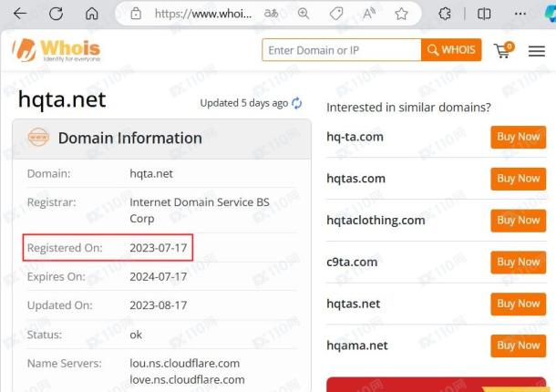Open the browser home page icon
Screen dimensions: 556x392
pos(92,14)
